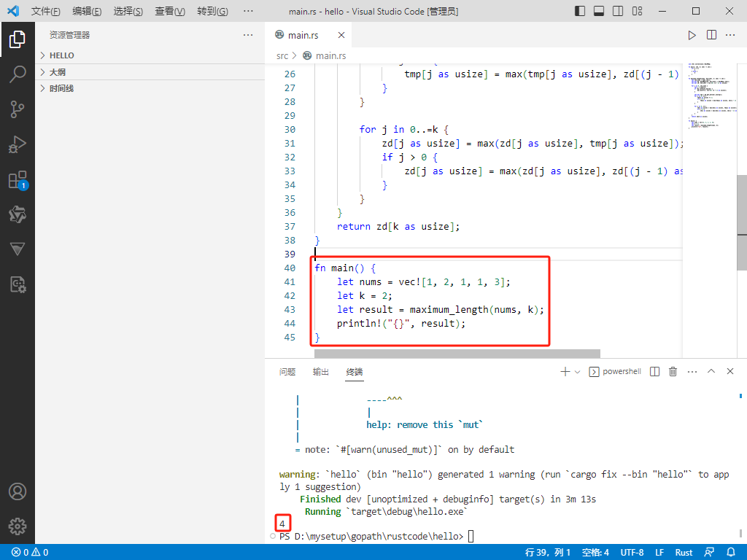This screenshot has width=747, height=560.
Task: Click the editor vertical scrollbar thumb
Action: 742,222
